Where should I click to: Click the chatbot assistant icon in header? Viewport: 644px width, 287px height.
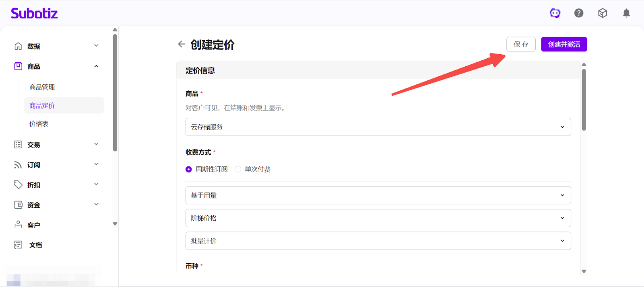coord(555,13)
